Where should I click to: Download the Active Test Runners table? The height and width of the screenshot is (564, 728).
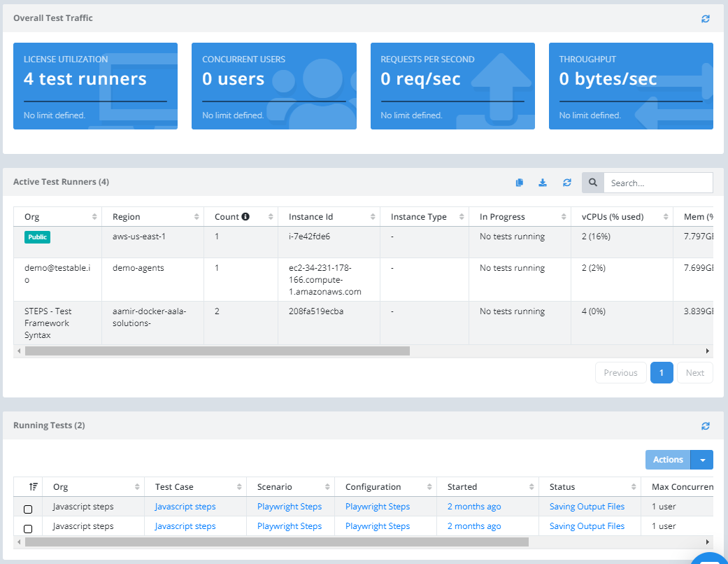[x=542, y=183]
